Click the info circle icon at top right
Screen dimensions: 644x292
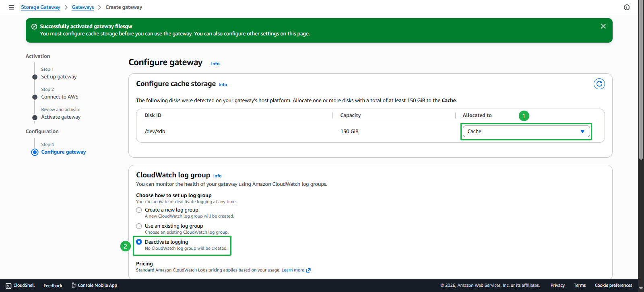coord(627,7)
